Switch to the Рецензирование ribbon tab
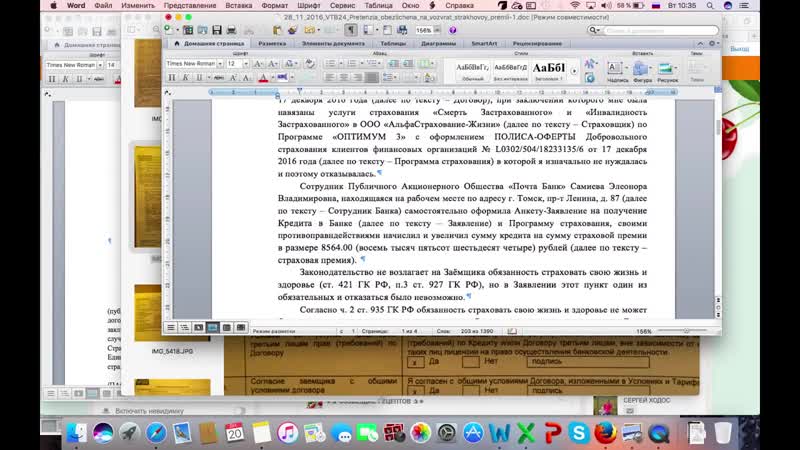This screenshot has width=800, height=450. [x=537, y=44]
